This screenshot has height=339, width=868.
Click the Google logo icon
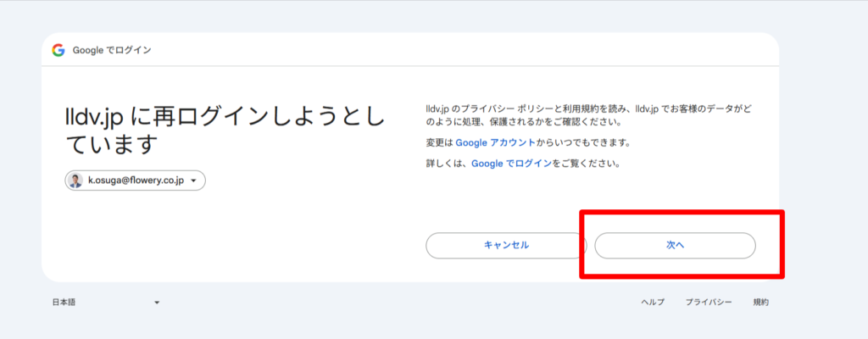pos(58,50)
